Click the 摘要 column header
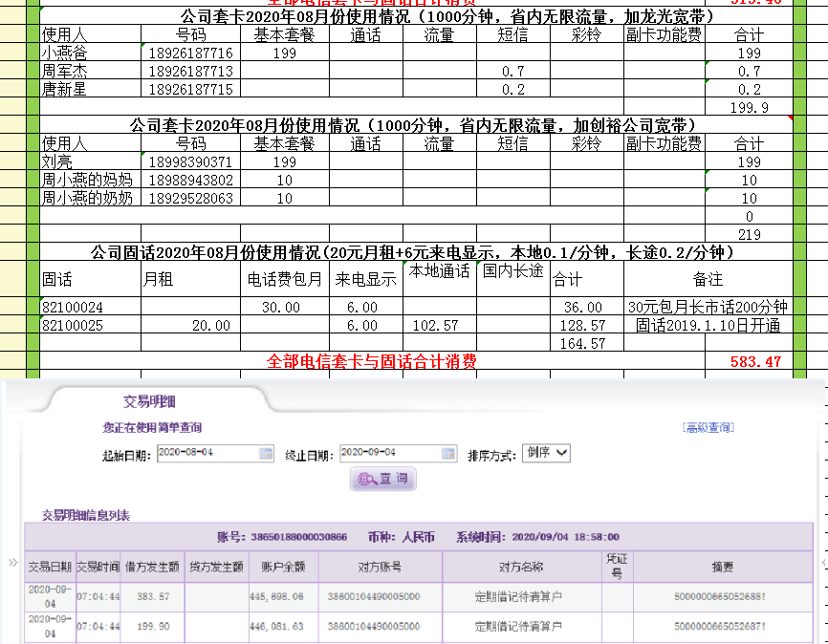 (723, 567)
